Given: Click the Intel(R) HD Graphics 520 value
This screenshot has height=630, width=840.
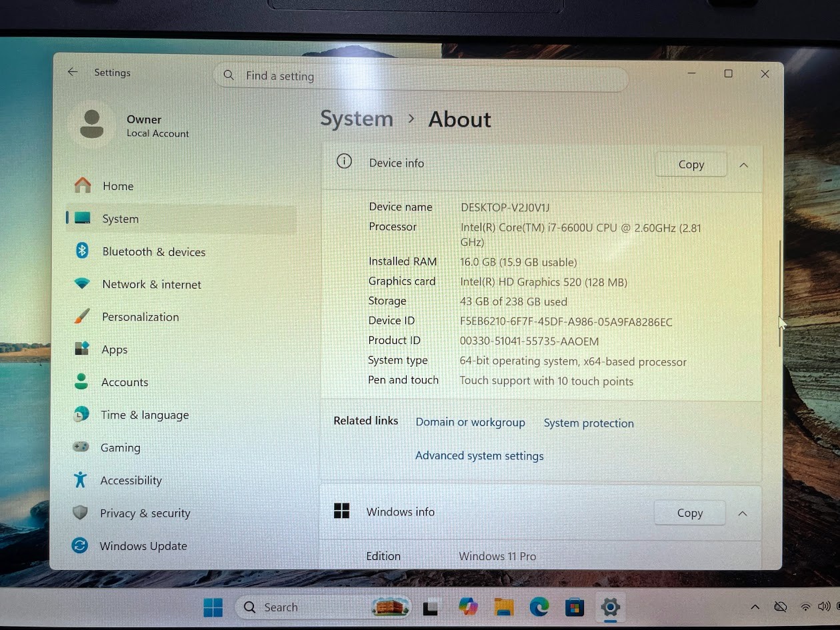Looking at the screenshot, I should click(543, 282).
